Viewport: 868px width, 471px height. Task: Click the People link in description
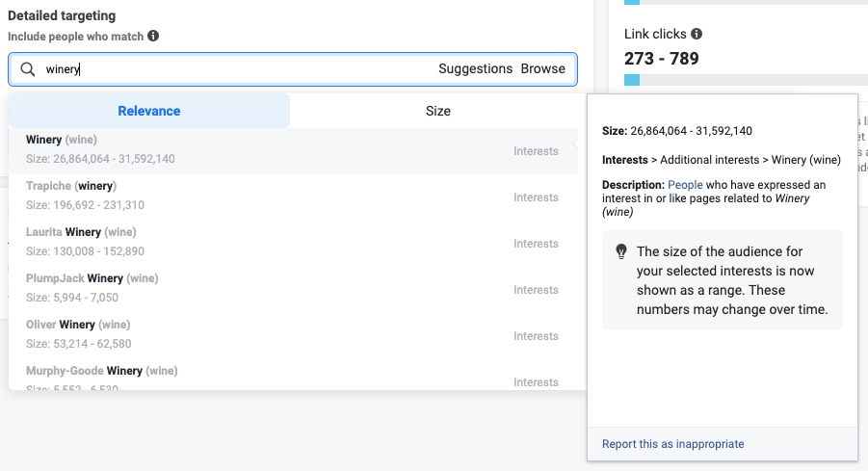coord(685,185)
